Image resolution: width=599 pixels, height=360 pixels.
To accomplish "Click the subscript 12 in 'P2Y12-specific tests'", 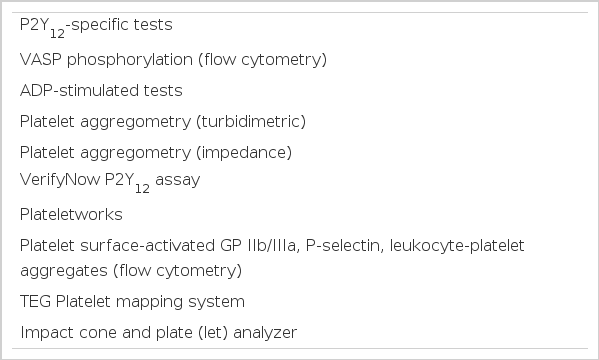I will click(57, 34).
